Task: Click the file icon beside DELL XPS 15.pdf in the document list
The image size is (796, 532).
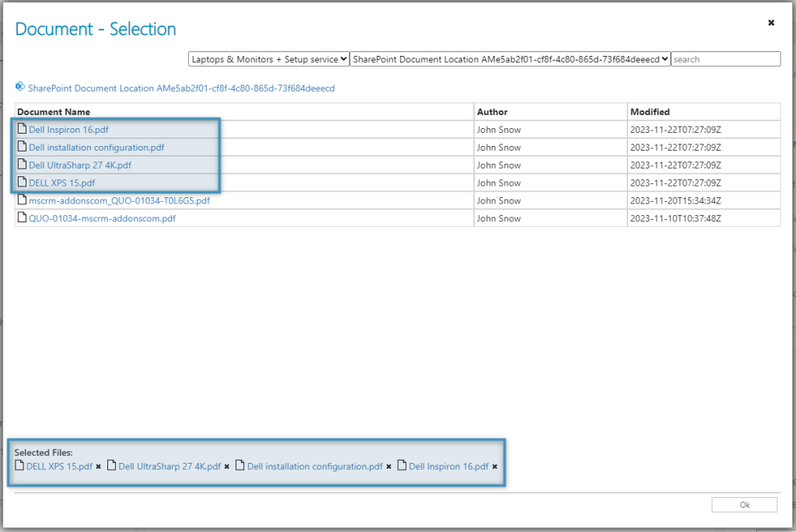Action: click(22, 182)
